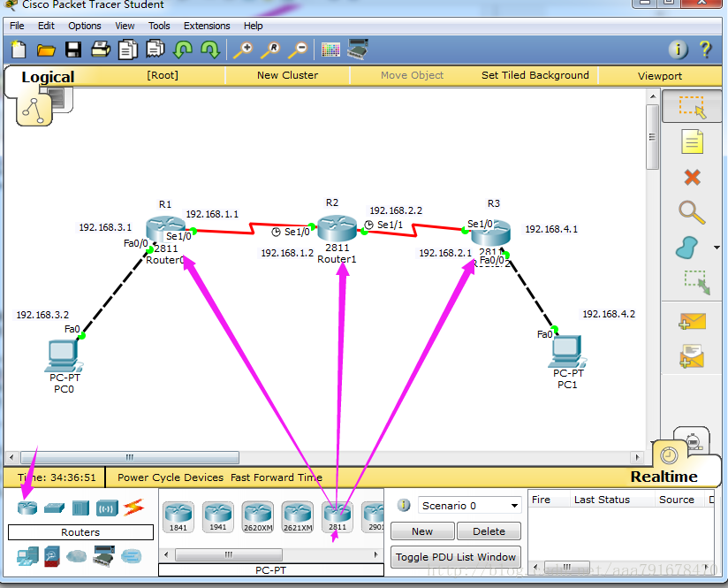The width and height of the screenshot is (728, 588).
Task: Add a Complex PDU envelope
Action: click(692, 356)
